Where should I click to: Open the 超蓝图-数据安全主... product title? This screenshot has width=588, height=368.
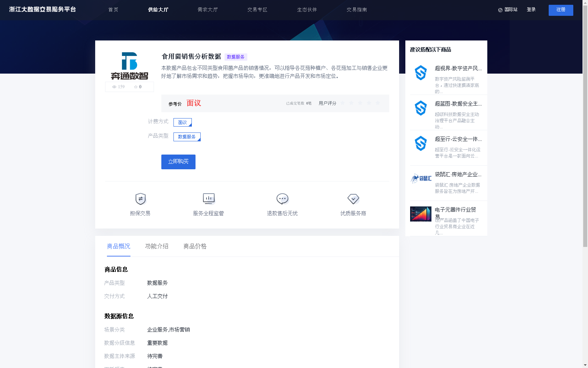coord(458,104)
